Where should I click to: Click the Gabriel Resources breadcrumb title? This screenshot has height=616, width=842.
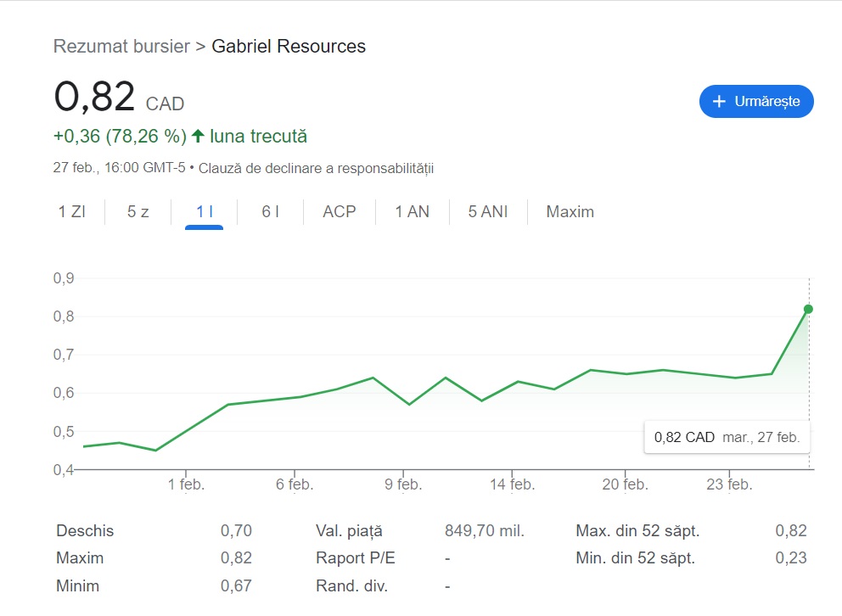point(289,47)
